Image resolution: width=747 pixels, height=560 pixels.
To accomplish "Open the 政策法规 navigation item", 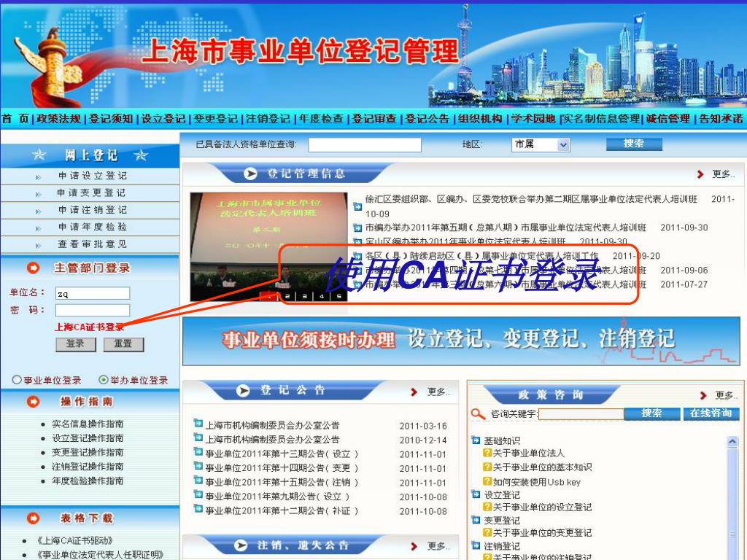I will pyautogui.click(x=58, y=119).
